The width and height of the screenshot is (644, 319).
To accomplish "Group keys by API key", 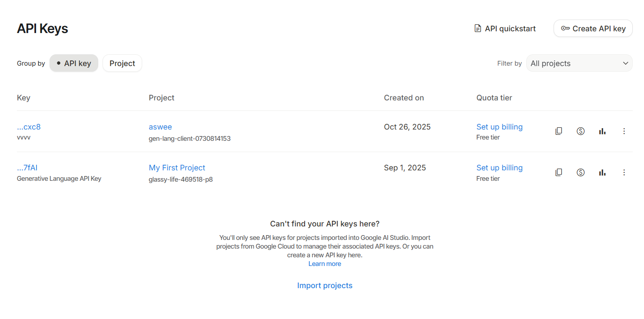I will click(74, 63).
